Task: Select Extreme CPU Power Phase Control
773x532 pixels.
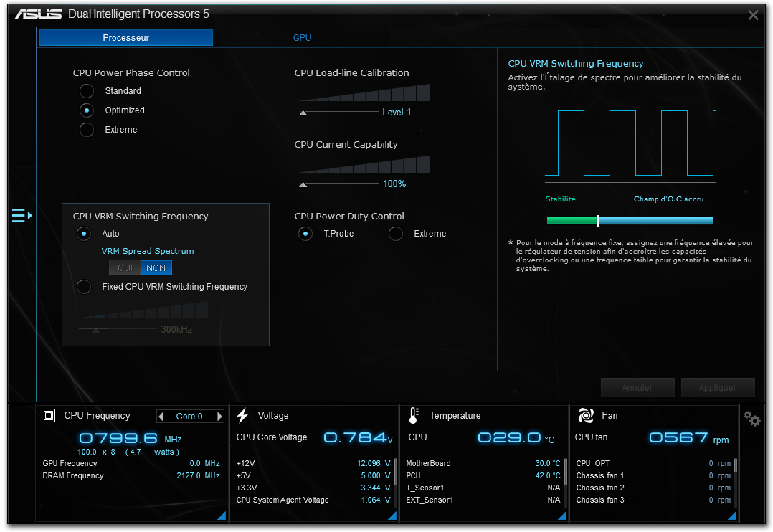Action: 87,130
